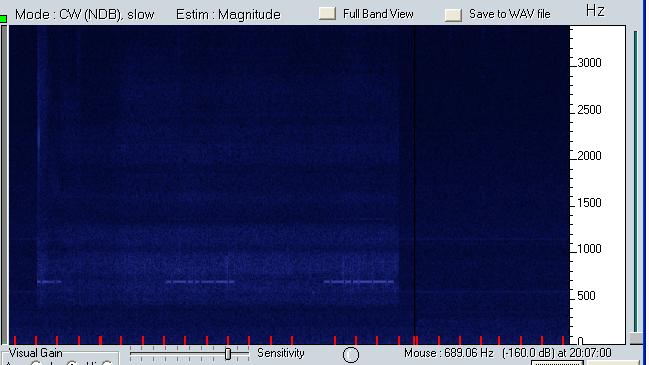This screenshot has height=365, width=649.
Task: Click the Sensitivity slider handle
Action: click(x=228, y=354)
